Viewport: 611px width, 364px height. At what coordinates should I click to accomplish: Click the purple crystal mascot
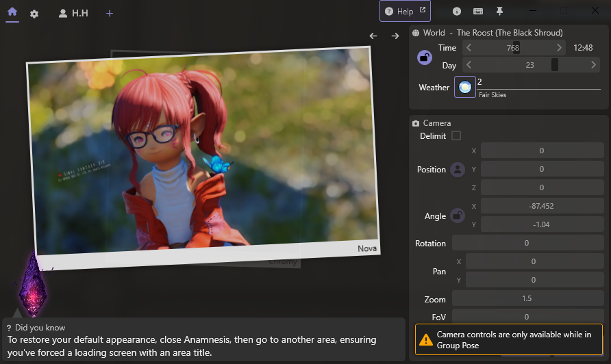click(x=33, y=285)
